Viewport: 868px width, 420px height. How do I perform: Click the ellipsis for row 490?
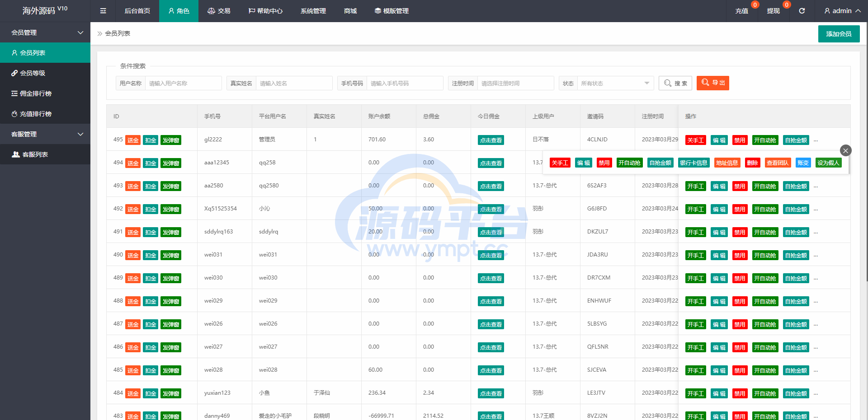816,256
